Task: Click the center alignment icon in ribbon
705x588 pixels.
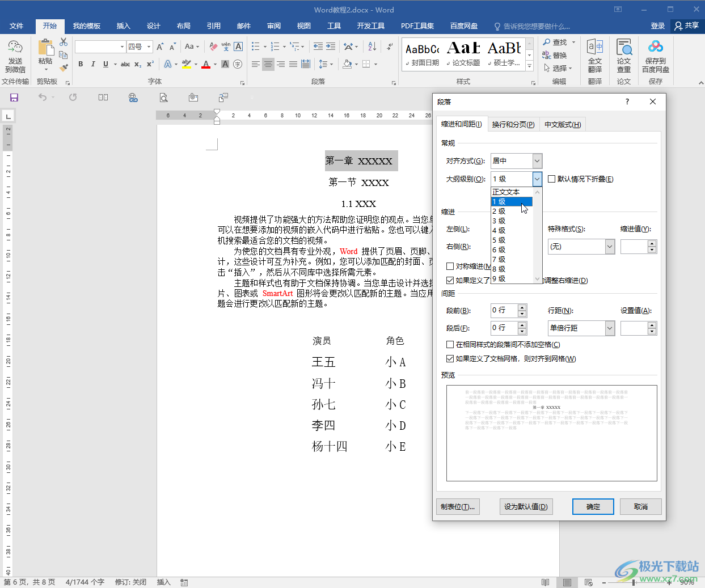Action: pos(268,64)
